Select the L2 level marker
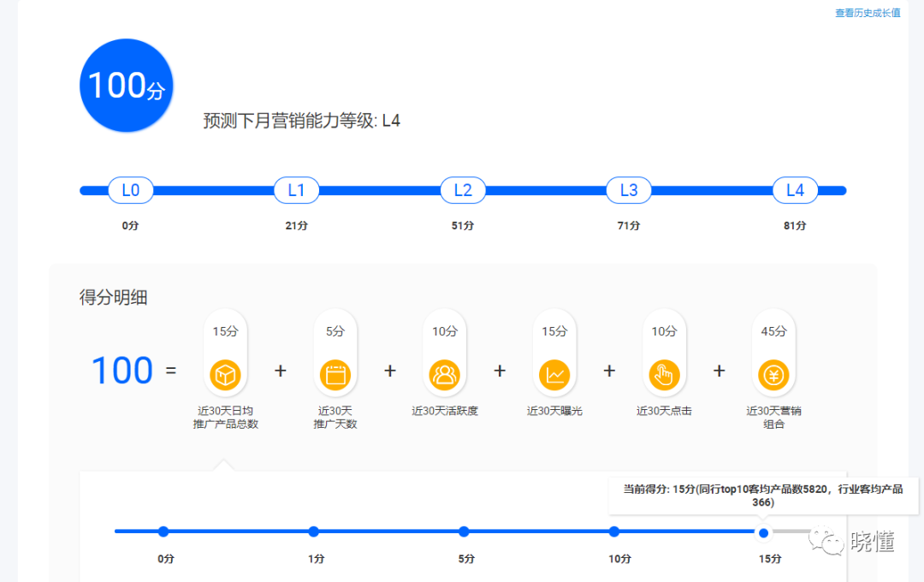 coord(463,190)
